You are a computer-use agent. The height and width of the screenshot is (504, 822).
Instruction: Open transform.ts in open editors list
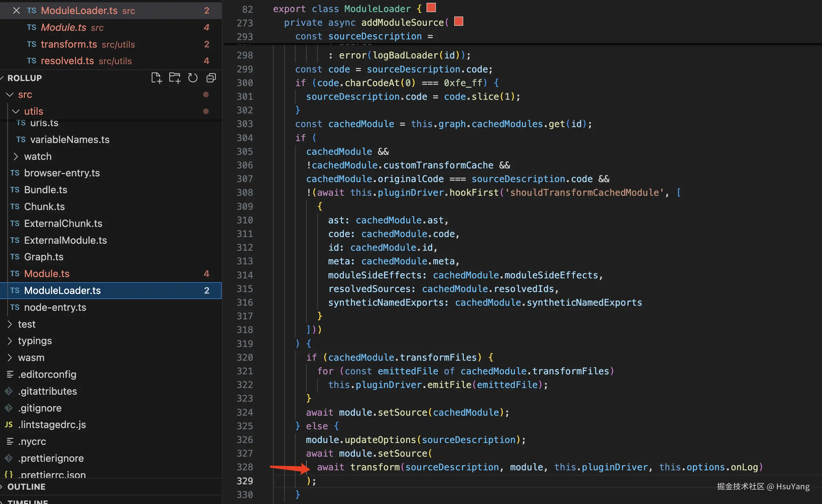coord(69,44)
